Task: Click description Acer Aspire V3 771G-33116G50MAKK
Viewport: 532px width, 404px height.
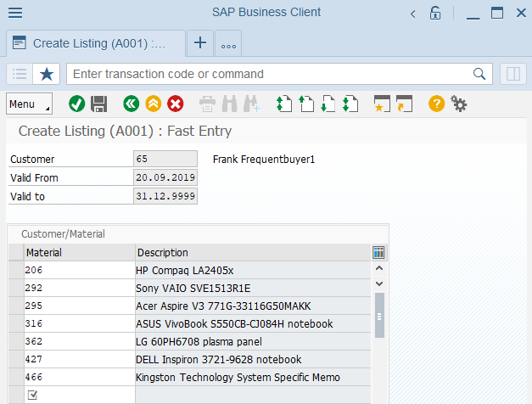Action: [253, 306]
